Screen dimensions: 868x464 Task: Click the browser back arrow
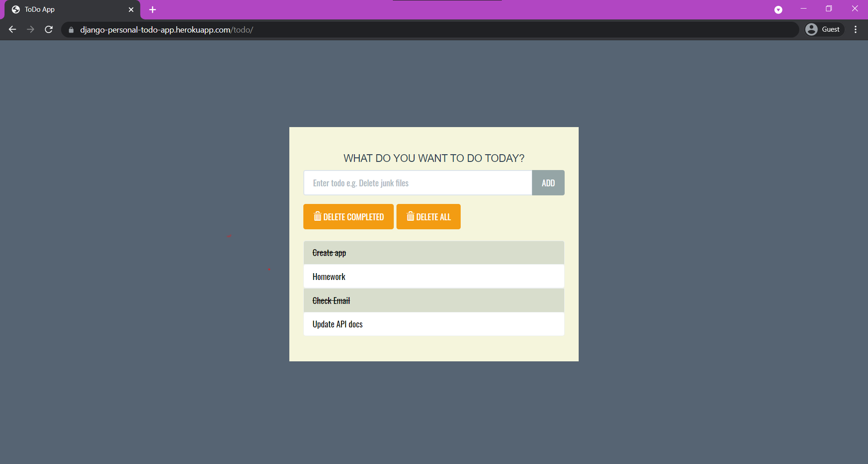coord(12,29)
